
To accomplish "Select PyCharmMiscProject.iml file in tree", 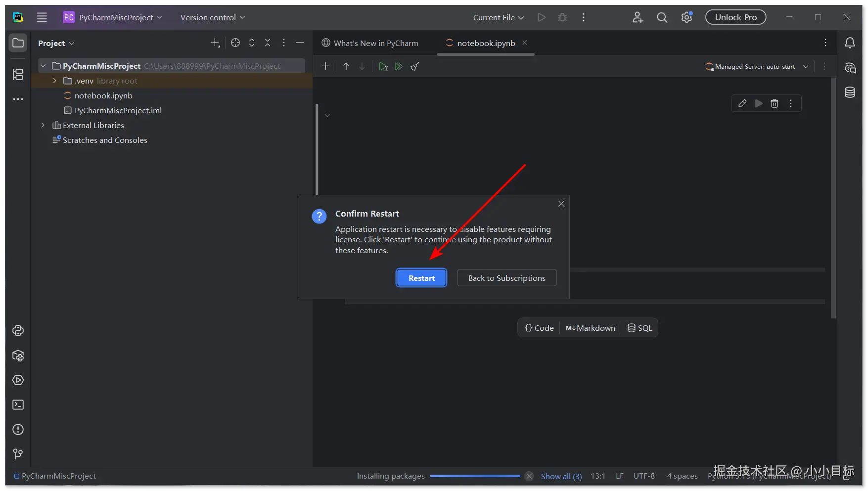I will (118, 110).
